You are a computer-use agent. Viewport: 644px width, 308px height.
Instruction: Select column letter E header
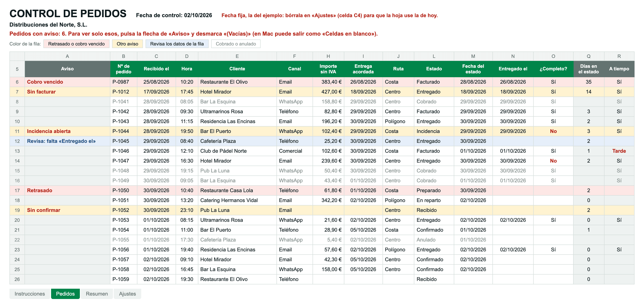click(x=237, y=56)
